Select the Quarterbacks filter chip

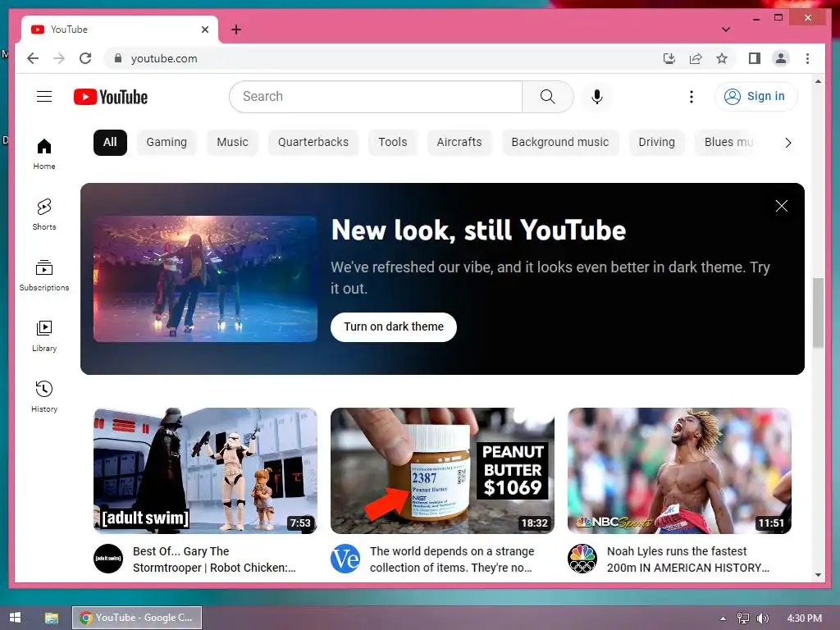[x=313, y=143]
